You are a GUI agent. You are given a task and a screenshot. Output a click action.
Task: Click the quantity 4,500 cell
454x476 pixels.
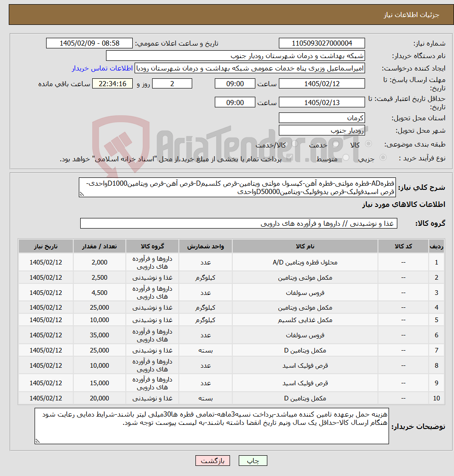tap(99, 293)
